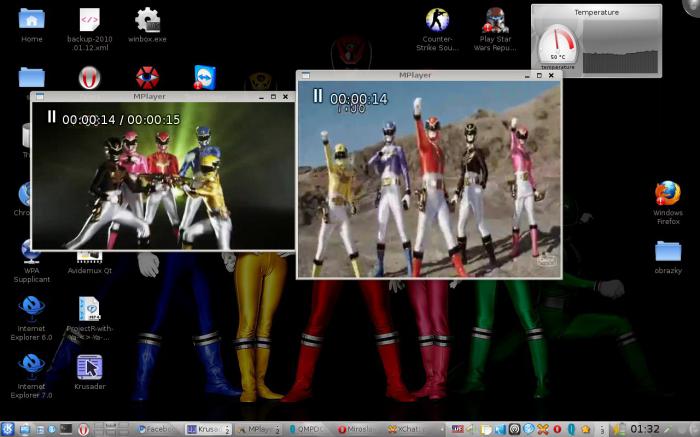Click the yellow star tray icon
The height and width of the screenshot is (437, 700).
pyautogui.click(x=585, y=429)
